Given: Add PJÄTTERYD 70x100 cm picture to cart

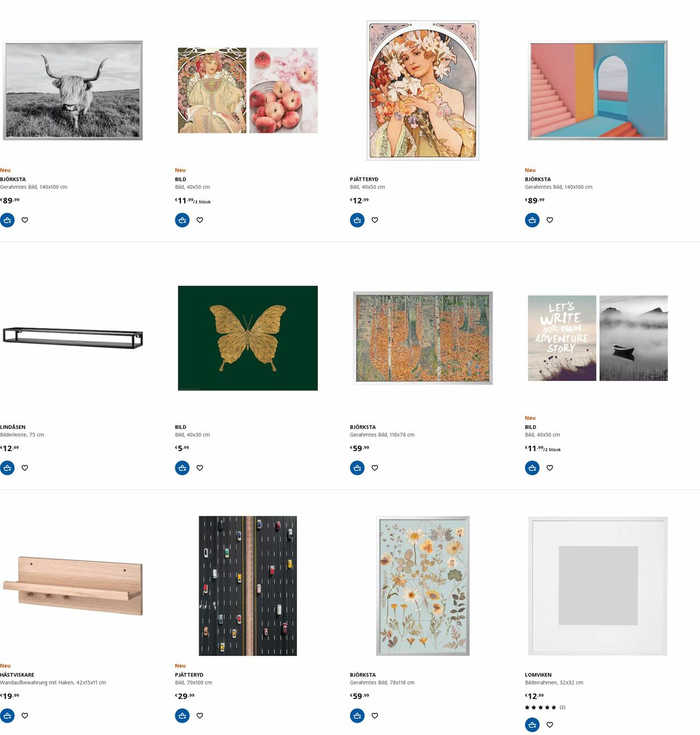Looking at the screenshot, I should click(x=182, y=715).
